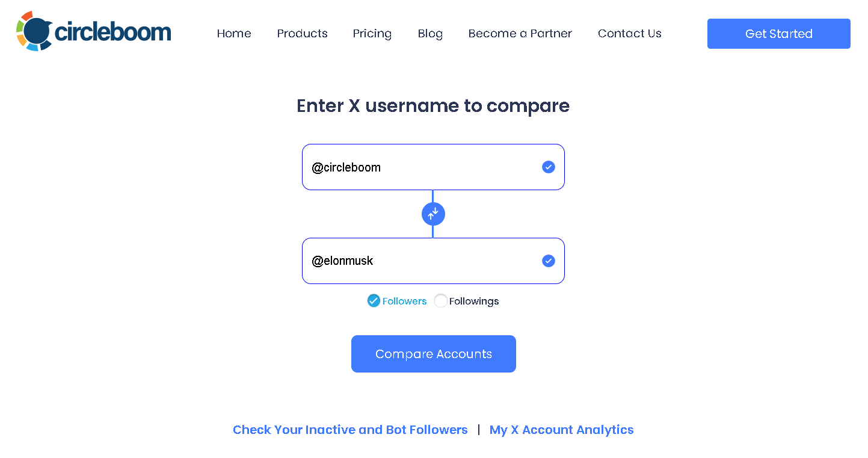This screenshot has width=868, height=458.
Task: Open the Products menu
Action: (x=302, y=34)
